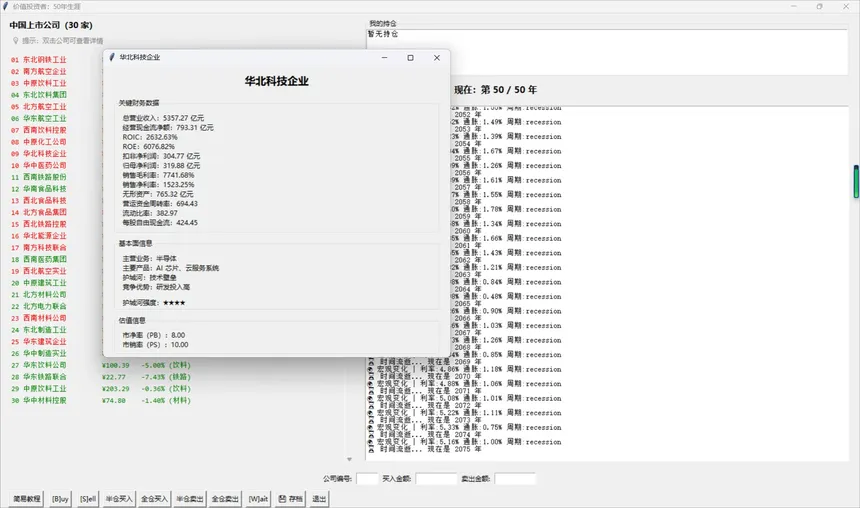Select company 09 华北科技企业 in list

coord(39,154)
